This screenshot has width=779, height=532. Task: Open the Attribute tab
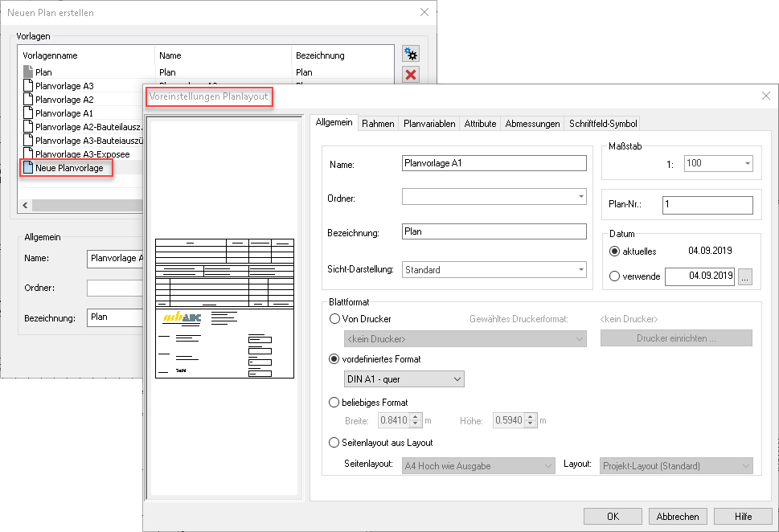(480, 124)
